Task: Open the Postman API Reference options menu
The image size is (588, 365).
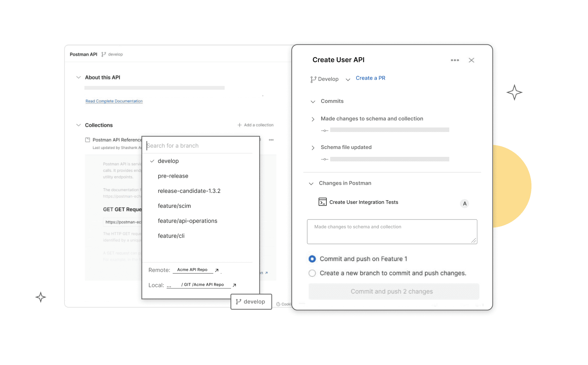Action: (271, 140)
